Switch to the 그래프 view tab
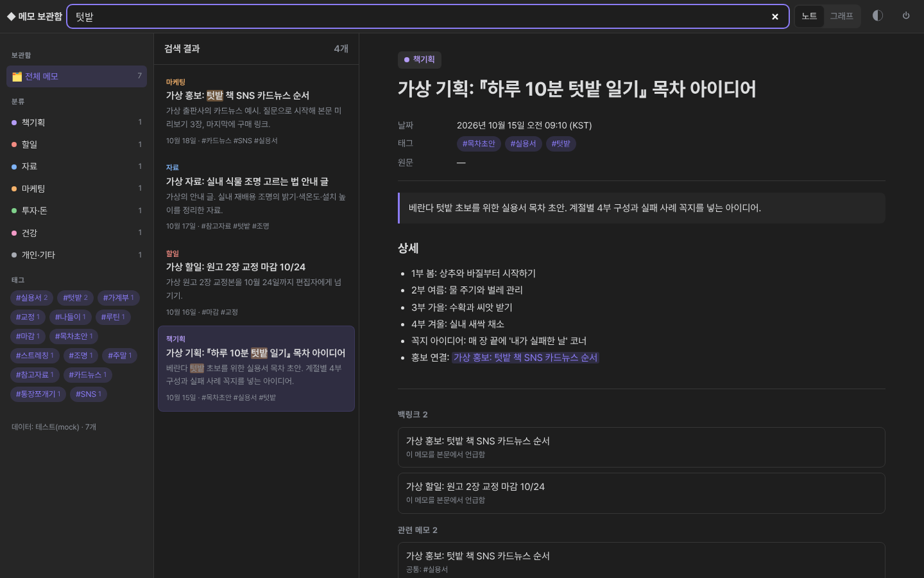Viewport: 924px width, 578px height. (x=841, y=16)
